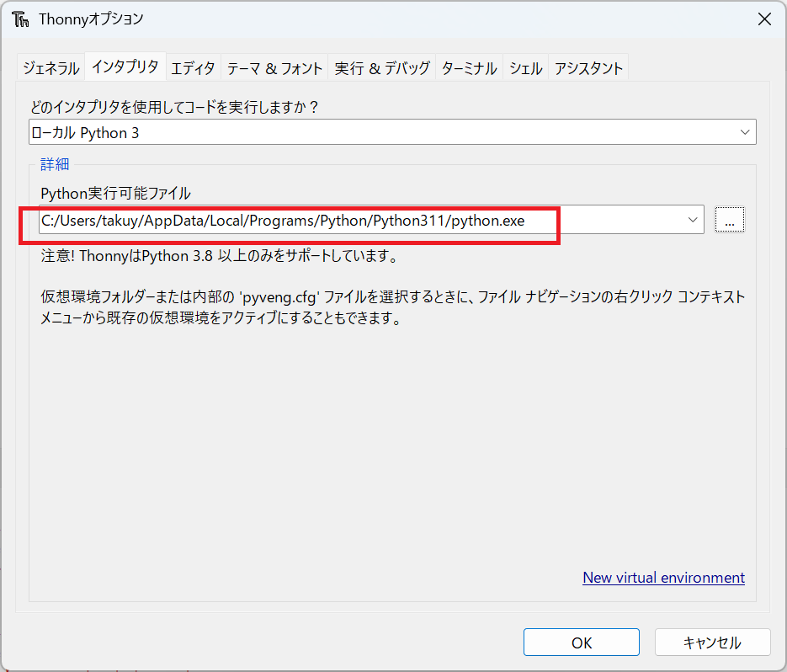Click the 仮想環境フォルダー pyveng.cfg hint text

click(x=392, y=307)
